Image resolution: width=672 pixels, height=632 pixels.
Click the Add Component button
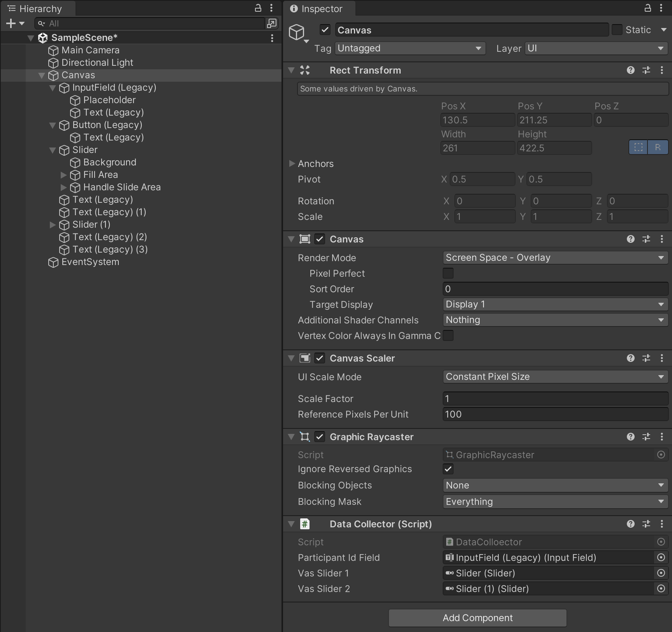pyautogui.click(x=477, y=618)
